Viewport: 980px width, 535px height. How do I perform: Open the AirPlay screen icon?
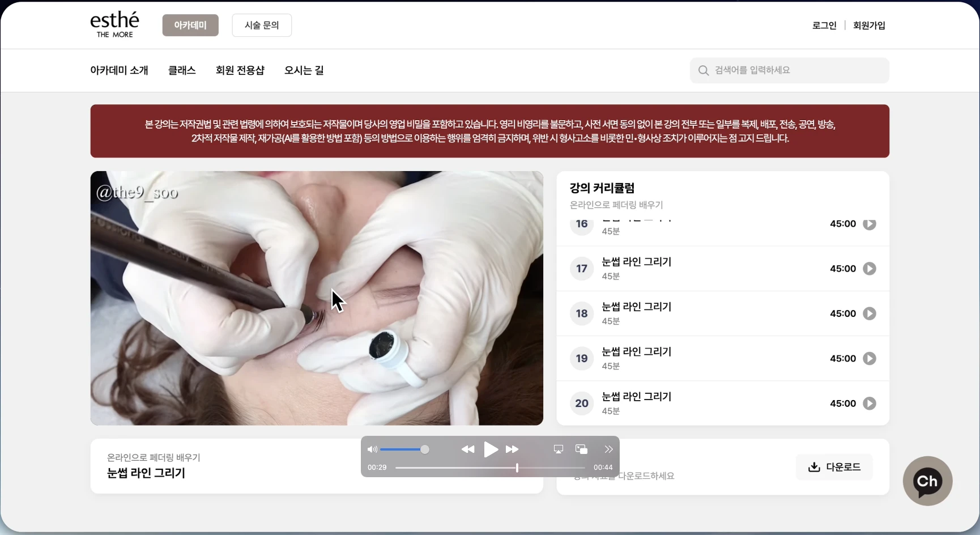click(559, 449)
